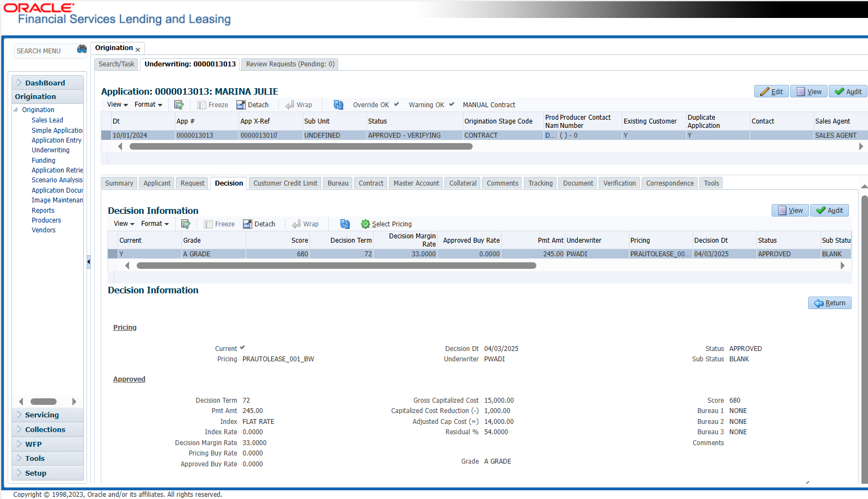This screenshot has width=868, height=499.
Task: Click Audit button in application header
Action: 848,91
